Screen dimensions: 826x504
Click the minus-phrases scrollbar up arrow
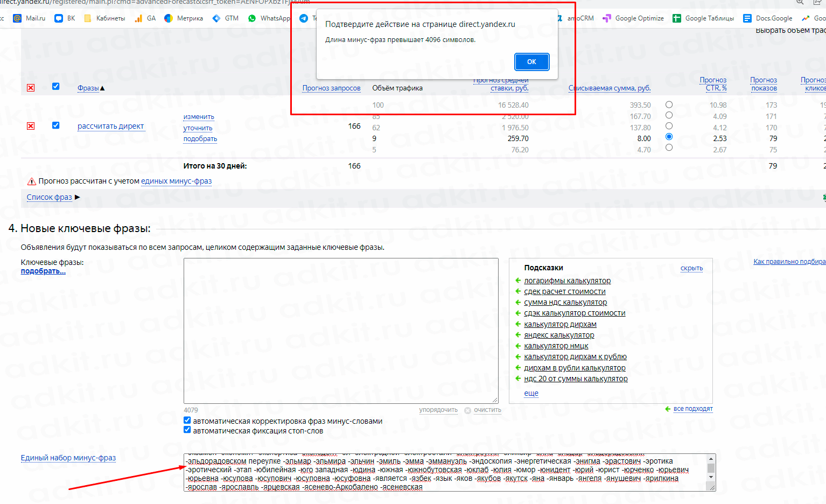[x=711, y=458]
